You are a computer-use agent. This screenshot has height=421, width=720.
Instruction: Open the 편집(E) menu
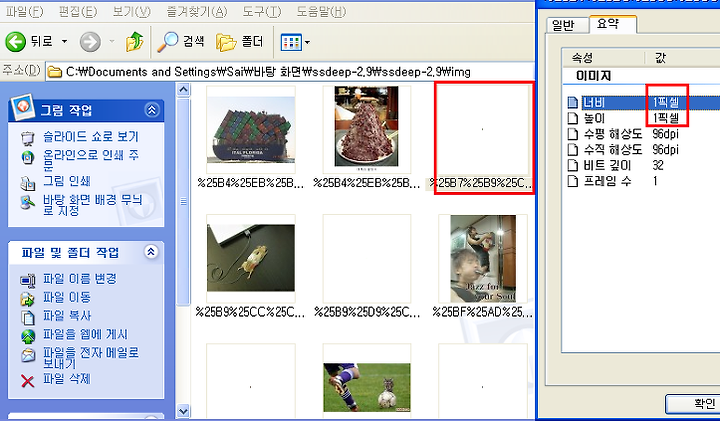click(78, 11)
